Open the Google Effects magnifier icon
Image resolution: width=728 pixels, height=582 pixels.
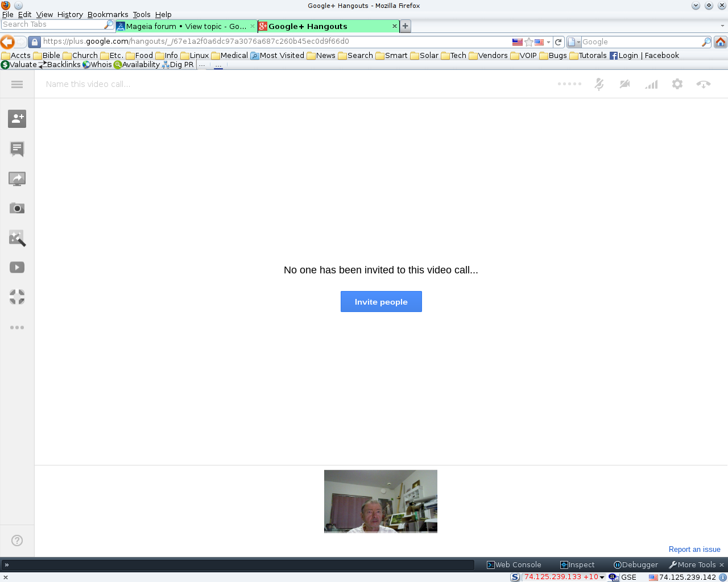point(17,238)
